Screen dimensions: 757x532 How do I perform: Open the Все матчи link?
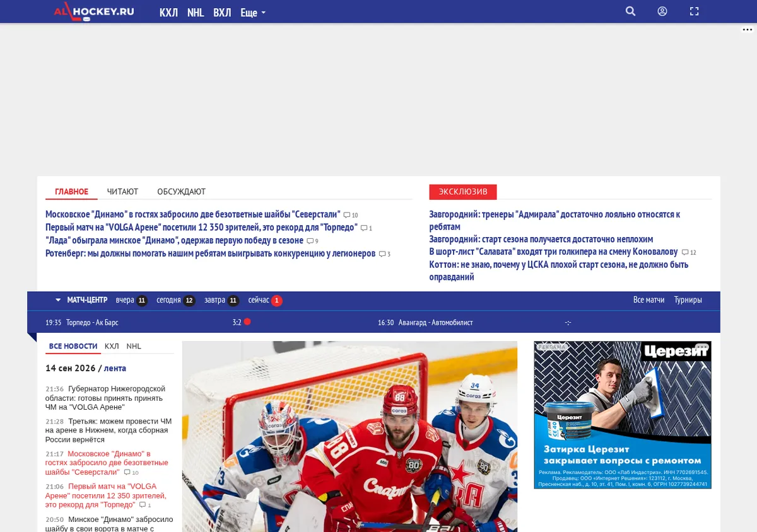pyautogui.click(x=648, y=300)
